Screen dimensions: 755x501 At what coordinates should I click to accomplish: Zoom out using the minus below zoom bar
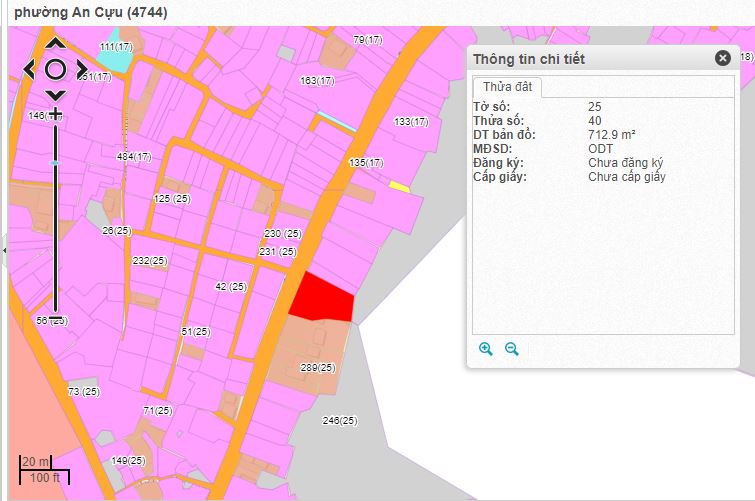pyautogui.click(x=56, y=319)
